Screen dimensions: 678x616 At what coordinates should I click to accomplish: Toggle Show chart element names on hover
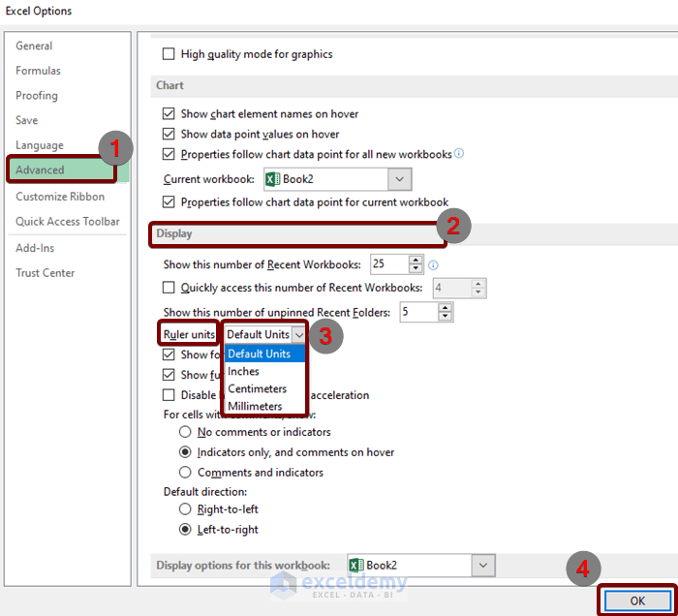[x=169, y=113]
